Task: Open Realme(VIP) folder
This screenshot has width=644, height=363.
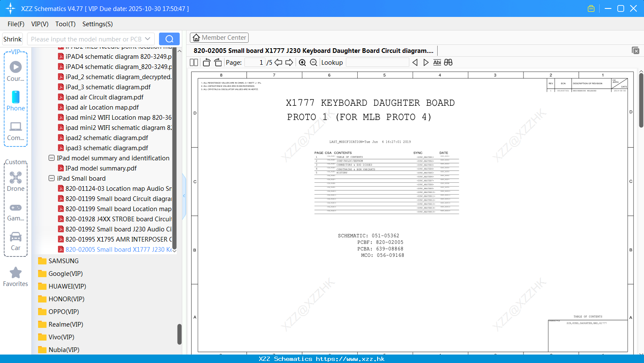Action: click(60, 324)
